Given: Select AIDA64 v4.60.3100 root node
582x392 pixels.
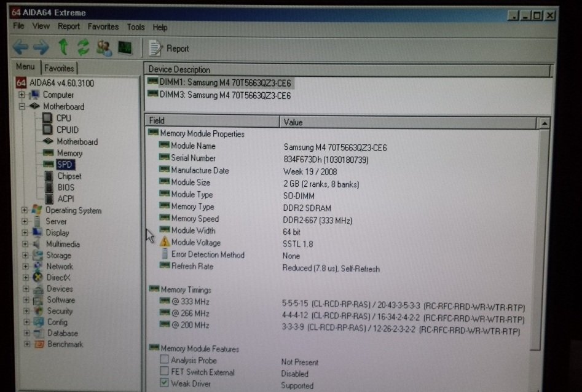Looking at the screenshot, I should point(61,83).
